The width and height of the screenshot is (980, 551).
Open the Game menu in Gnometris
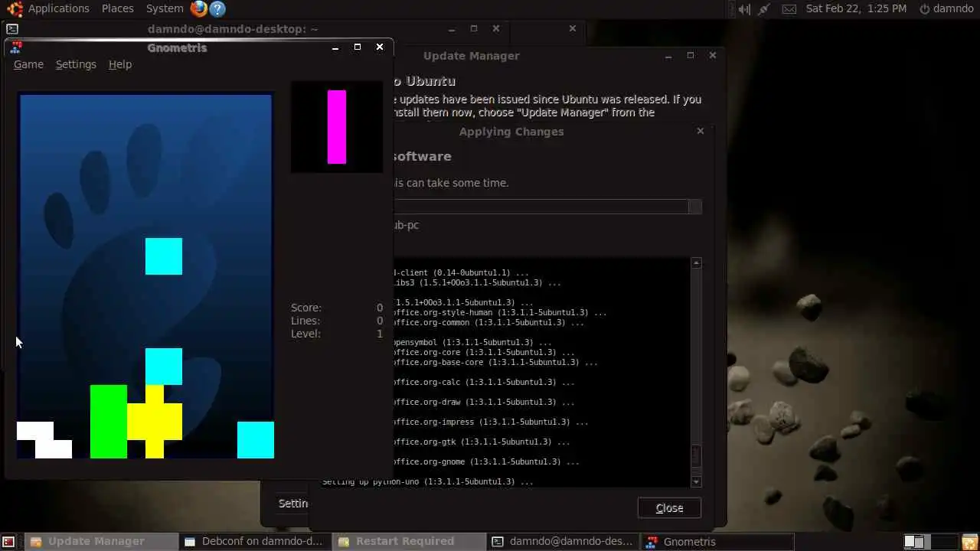click(x=28, y=64)
